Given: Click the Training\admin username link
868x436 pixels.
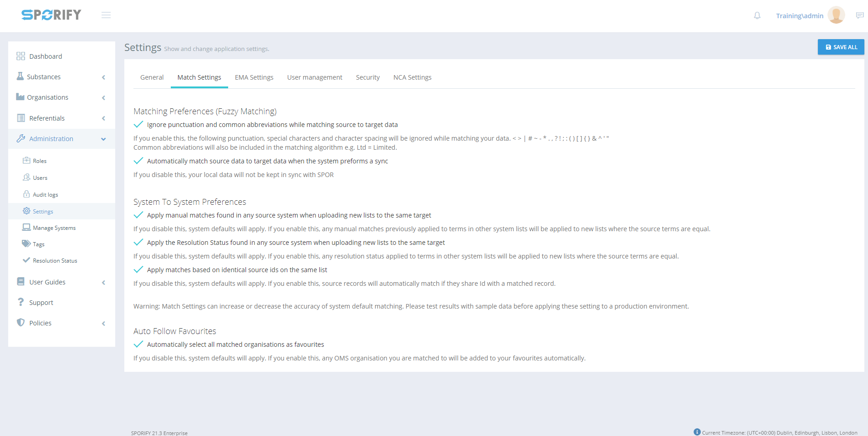Looking at the screenshot, I should pos(799,16).
